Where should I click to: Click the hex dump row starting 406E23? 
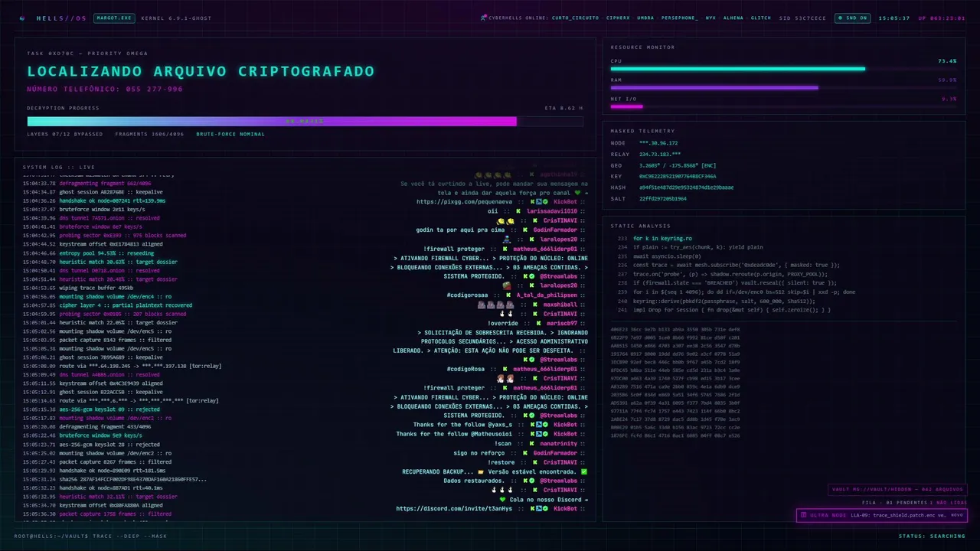pos(675,328)
